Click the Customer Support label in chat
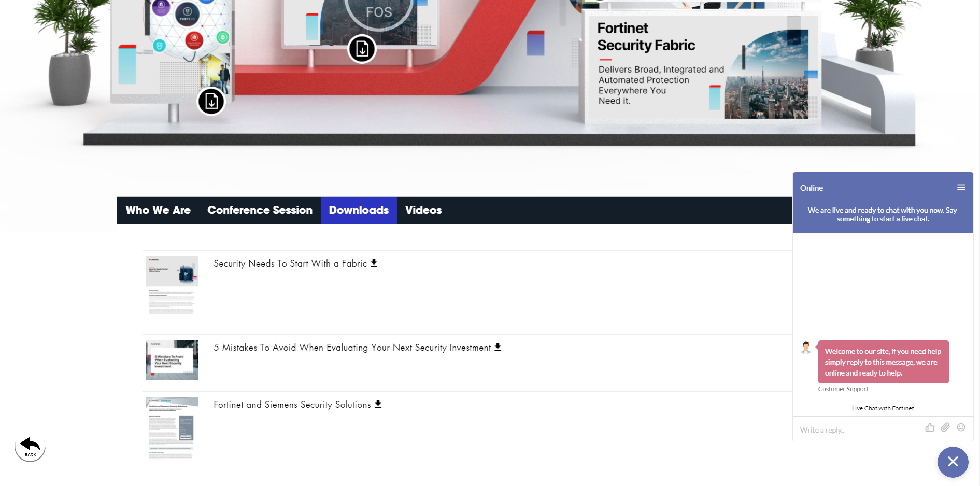980x486 pixels. (x=843, y=389)
